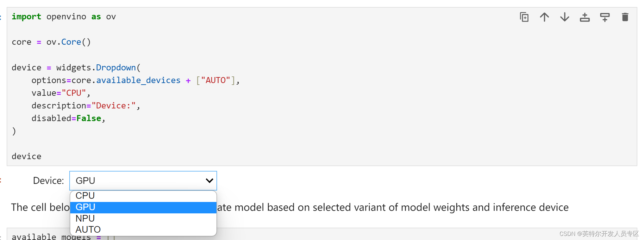644x240 pixels.
Task: Collapse the Device dropdown chevron arrow
Action: coord(209,181)
